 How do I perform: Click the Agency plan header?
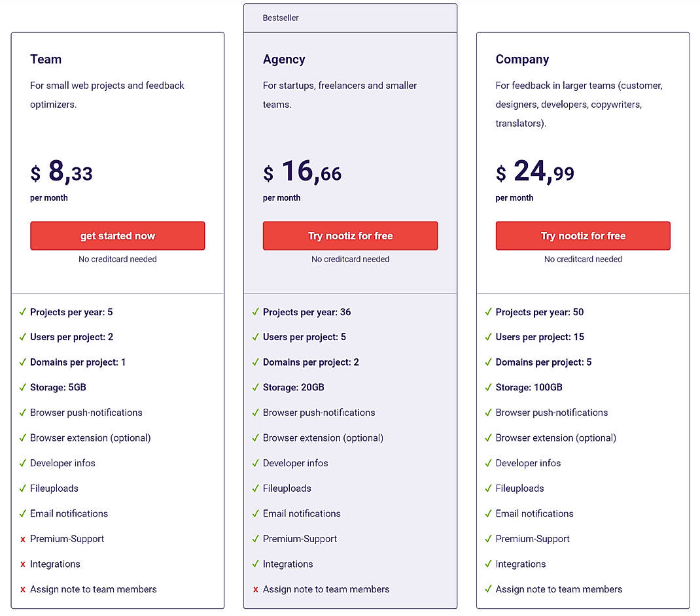pos(285,59)
